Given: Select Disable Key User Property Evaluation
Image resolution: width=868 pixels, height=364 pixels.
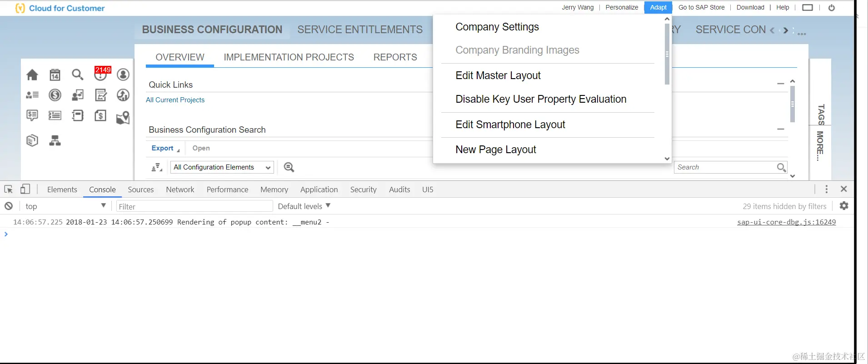Looking at the screenshot, I should pyautogui.click(x=541, y=99).
